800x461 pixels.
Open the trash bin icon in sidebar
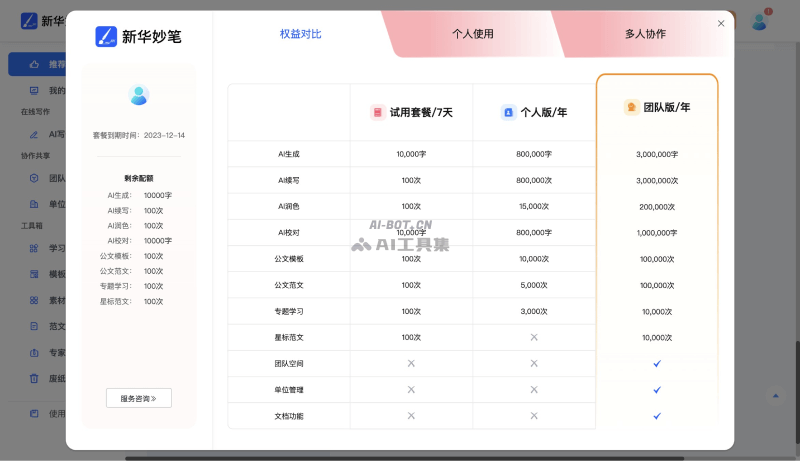click(x=34, y=378)
